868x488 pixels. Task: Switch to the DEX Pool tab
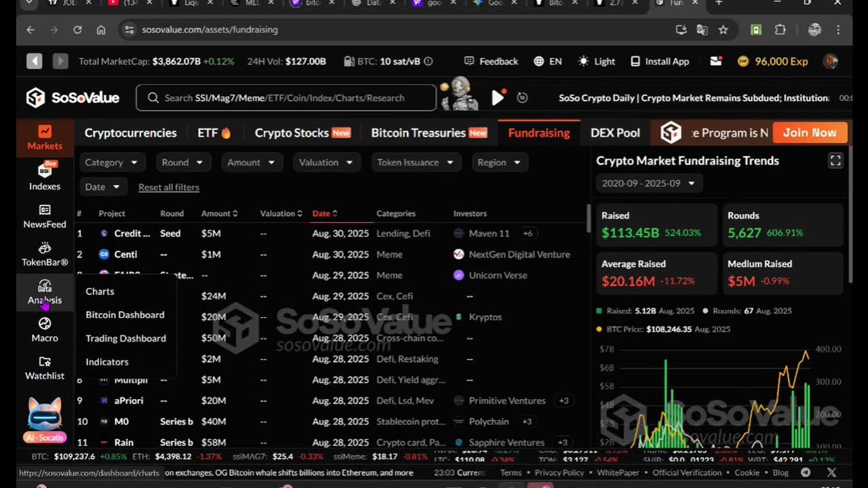(615, 133)
